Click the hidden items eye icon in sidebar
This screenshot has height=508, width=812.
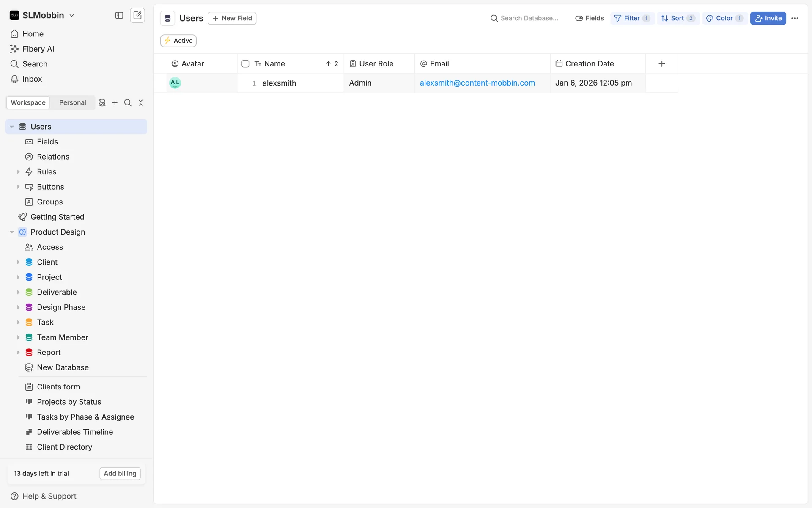(102, 103)
